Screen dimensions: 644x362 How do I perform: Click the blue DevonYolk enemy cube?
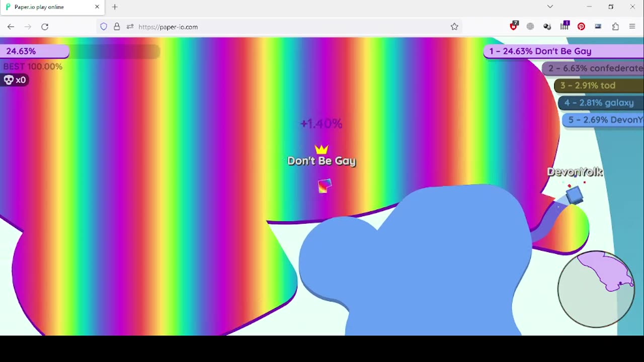click(x=574, y=195)
